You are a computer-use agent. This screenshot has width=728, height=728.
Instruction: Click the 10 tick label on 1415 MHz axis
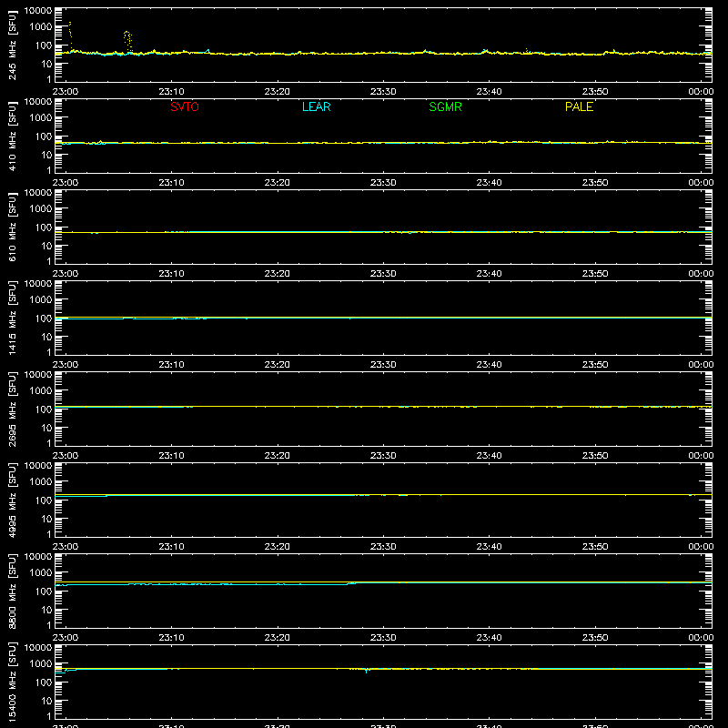tap(46, 337)
